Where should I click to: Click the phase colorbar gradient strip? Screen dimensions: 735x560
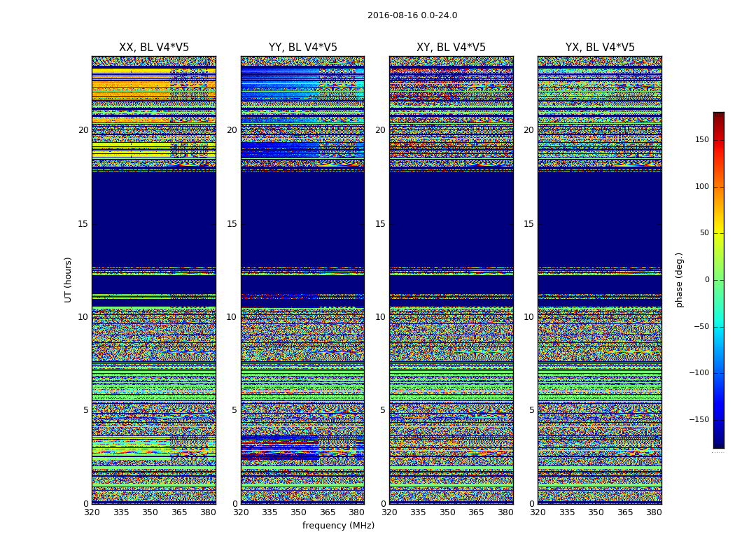[x=719, y=280]
